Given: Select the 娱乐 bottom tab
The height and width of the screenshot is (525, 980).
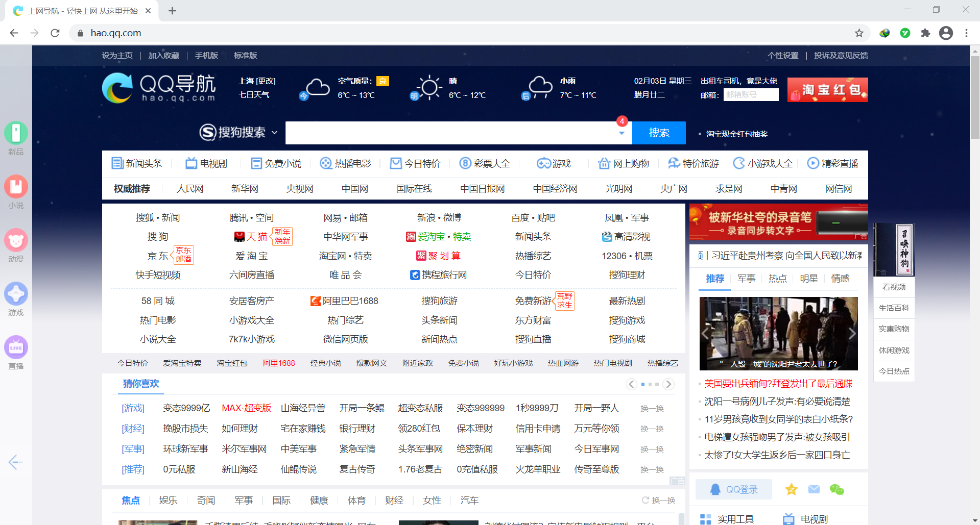Looking at the screenshot, I should click(x=168, y=501).
